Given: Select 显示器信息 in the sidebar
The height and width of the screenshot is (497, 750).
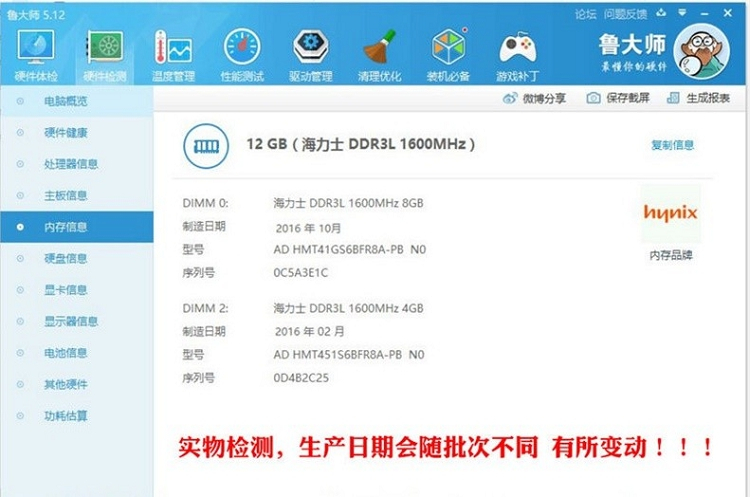Looking at the screenshot, I should pyautogui.click(x=77, y=321).
